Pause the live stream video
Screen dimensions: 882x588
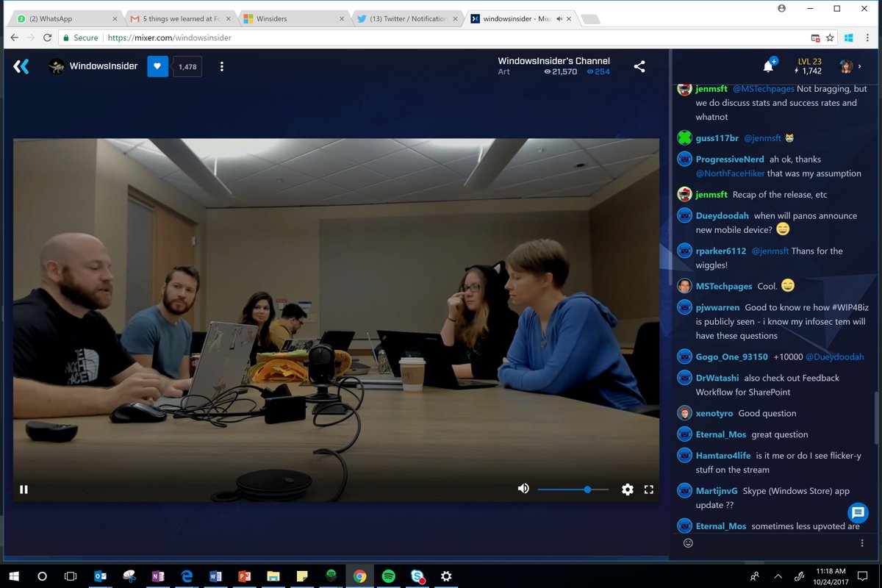tap(24, 490)
